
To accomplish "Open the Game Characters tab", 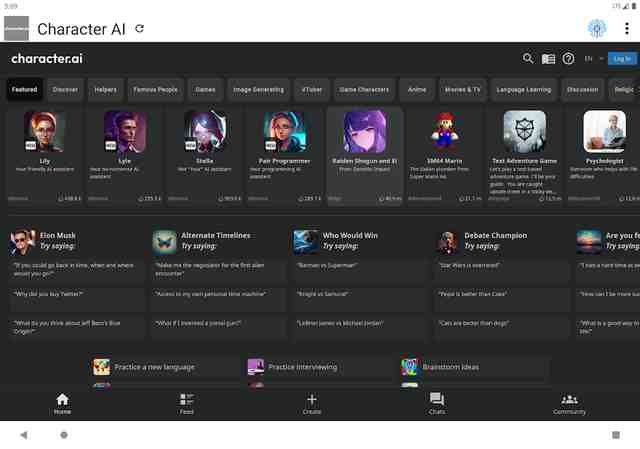I will coord(364,89).
